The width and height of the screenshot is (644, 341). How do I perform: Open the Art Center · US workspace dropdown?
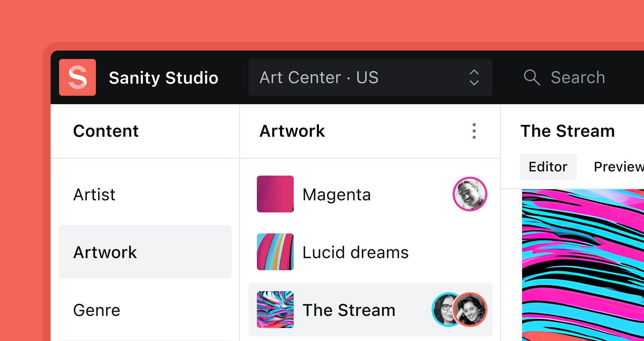click(371, 77)
